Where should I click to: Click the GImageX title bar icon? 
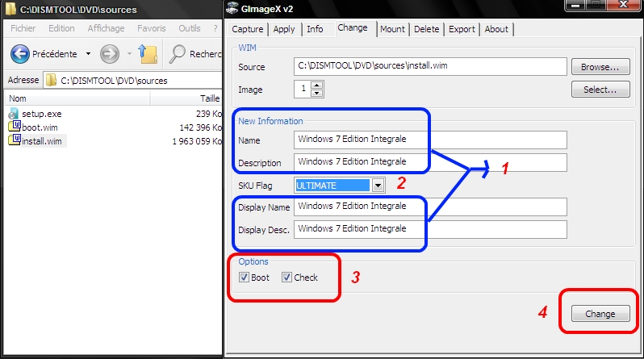235,9
